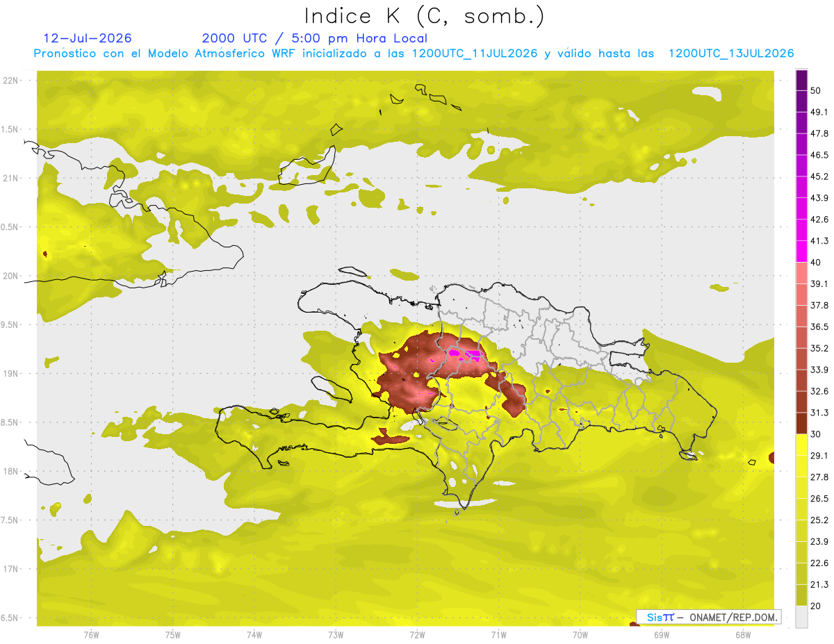Click the '23.9' legend value
Screen dimensions: 834x644
pos(819,542)
